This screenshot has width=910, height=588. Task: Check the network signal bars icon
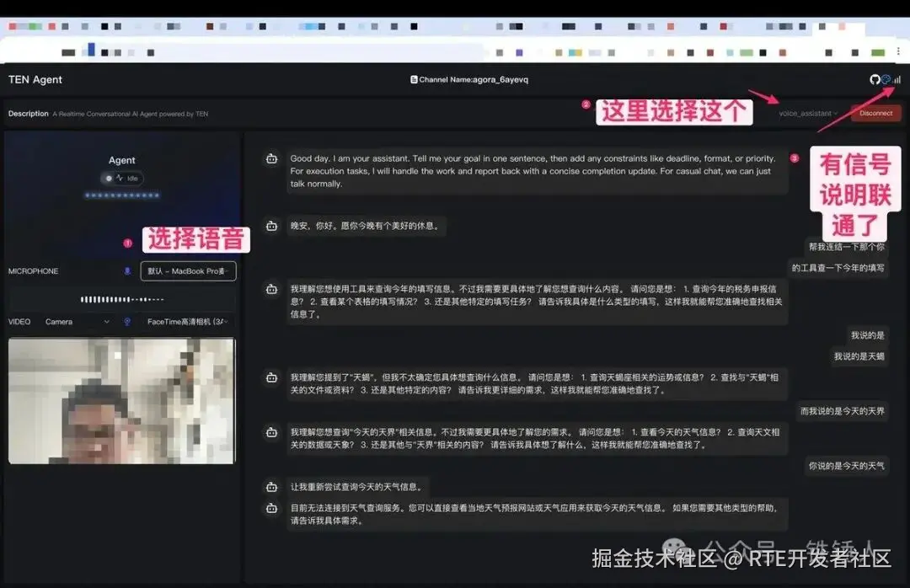click(x=897, y=79)
